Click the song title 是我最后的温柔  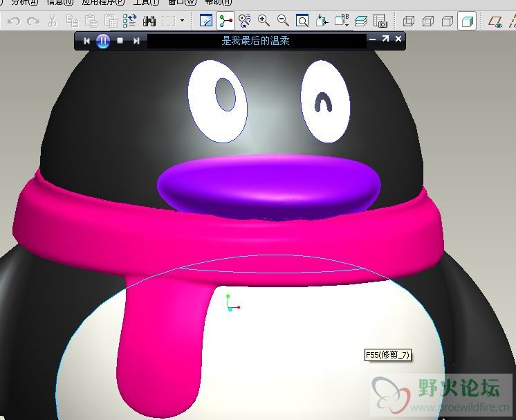pos(255,41)
